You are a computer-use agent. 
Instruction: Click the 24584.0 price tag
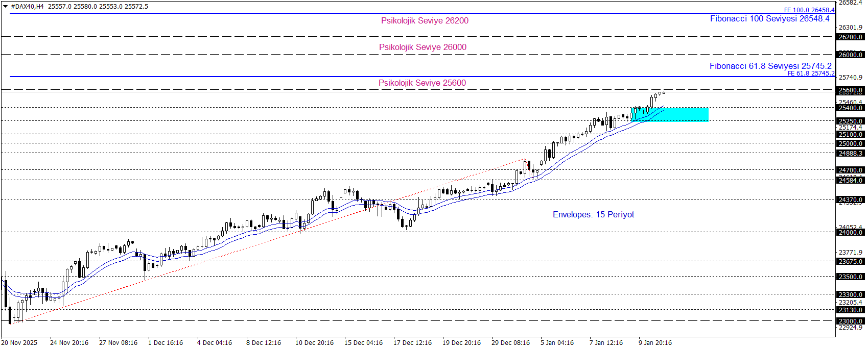click(x=850, y=181)
